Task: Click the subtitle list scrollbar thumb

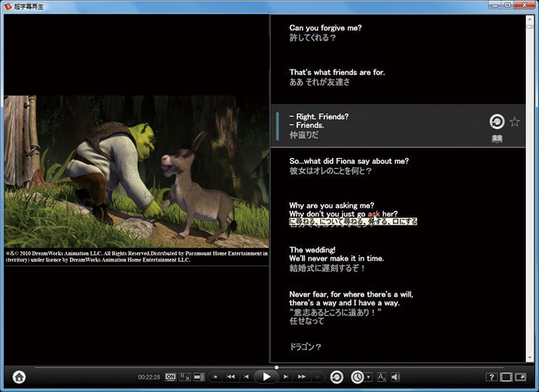Action: click(x=530, y=25)
